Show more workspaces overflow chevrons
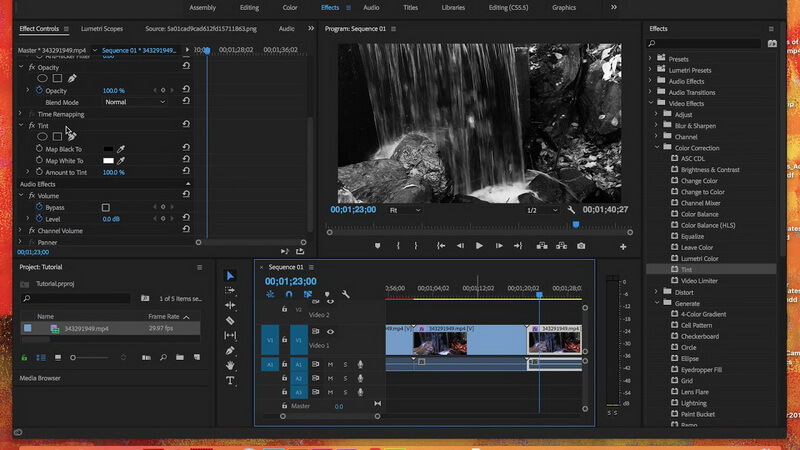800x450 pixels. click(x=614, y=7)
